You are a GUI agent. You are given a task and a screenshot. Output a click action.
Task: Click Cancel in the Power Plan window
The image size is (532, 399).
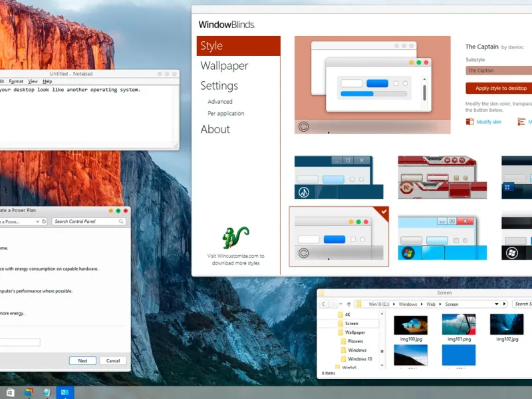pyautogui.click(x=113, y=360)
